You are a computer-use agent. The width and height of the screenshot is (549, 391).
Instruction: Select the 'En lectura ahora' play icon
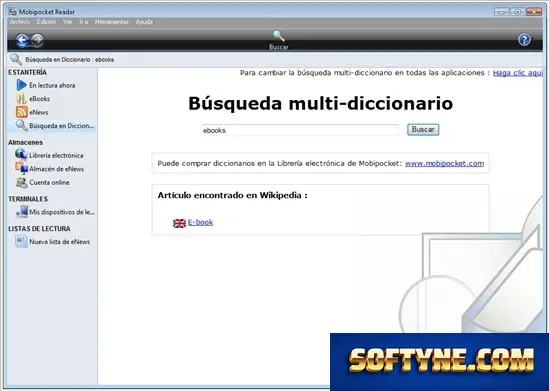tap(21, 85)
